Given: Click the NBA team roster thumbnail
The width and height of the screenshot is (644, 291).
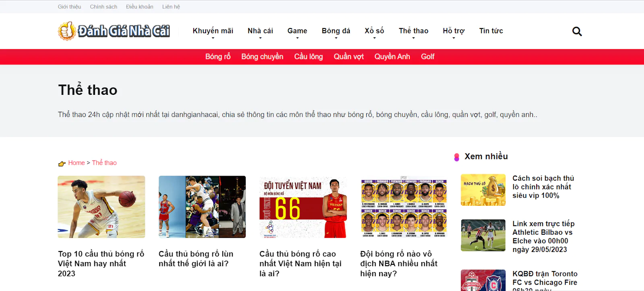Looking at the screenshot, I should [404, 207].
